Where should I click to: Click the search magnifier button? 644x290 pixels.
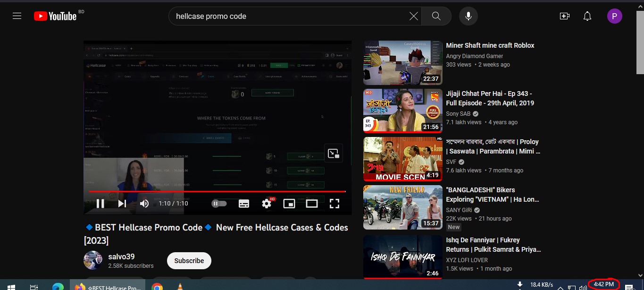[x=436, y=16]
